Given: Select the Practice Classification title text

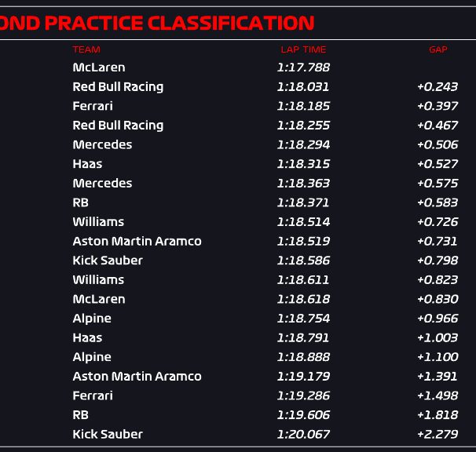Looking at the screenshot, I should tap(157, 23).
